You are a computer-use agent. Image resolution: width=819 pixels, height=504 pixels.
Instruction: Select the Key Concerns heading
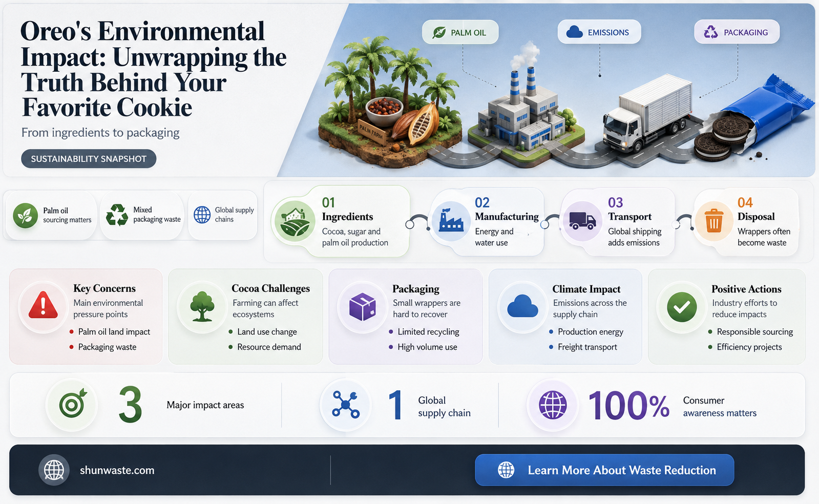(104, 288)
